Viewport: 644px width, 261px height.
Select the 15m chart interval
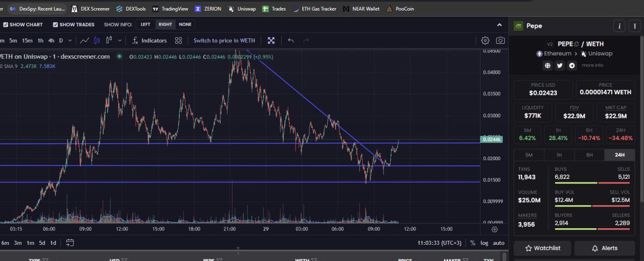tap(27, 40)
